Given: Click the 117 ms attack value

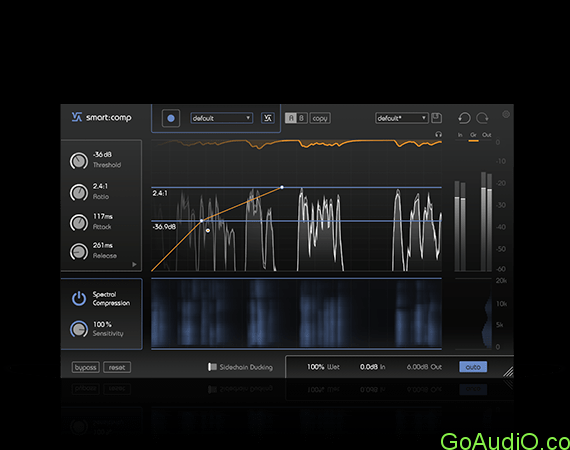Looking at the screenshot, I should tap(103, 216).
